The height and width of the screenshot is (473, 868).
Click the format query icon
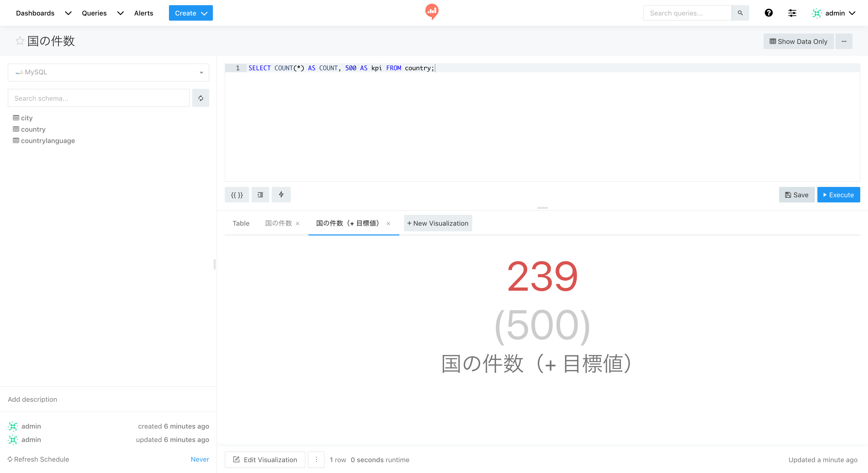(x=260, y=195)
